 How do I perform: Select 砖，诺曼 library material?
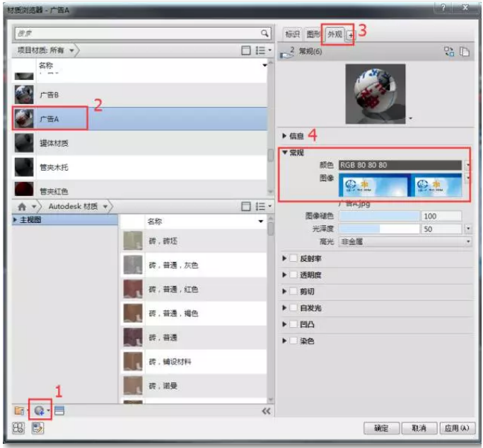pyautogui.click(x=194, y=386)
